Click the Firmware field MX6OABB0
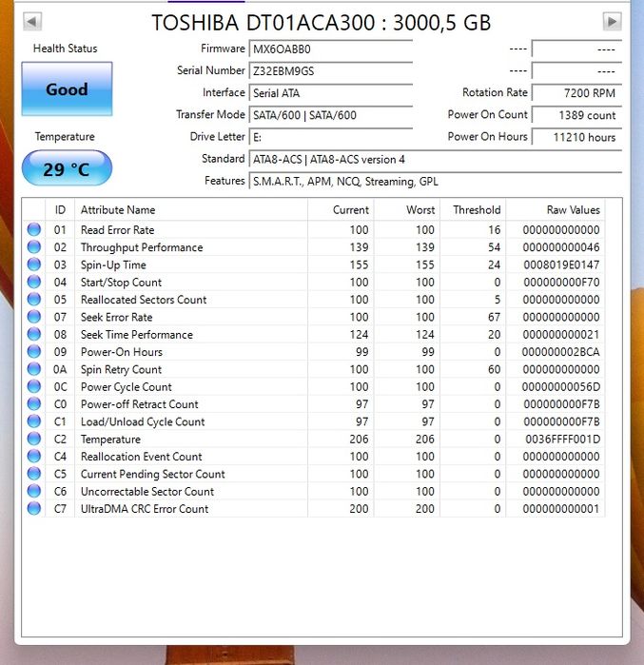 coord(331,49)
